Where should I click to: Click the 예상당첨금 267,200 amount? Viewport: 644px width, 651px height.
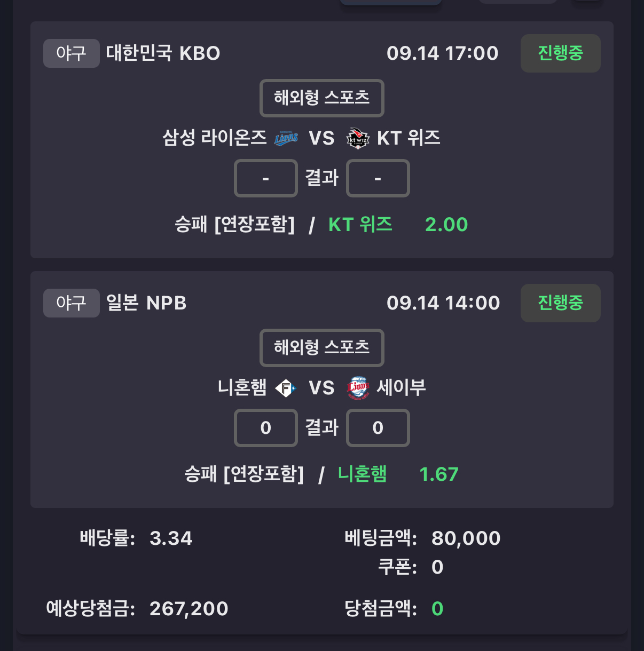(189, 609)
